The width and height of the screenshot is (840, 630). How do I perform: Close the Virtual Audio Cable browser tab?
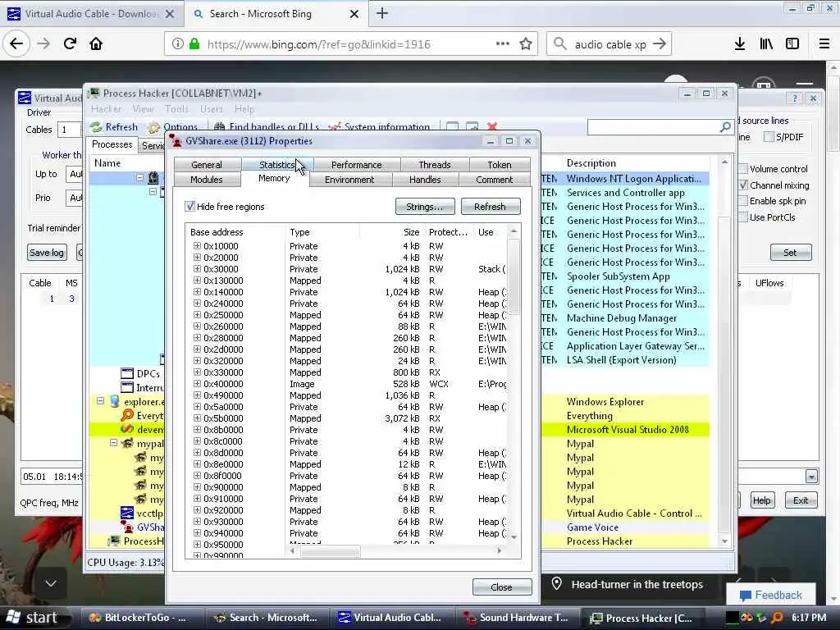click(x=169, y=14)
